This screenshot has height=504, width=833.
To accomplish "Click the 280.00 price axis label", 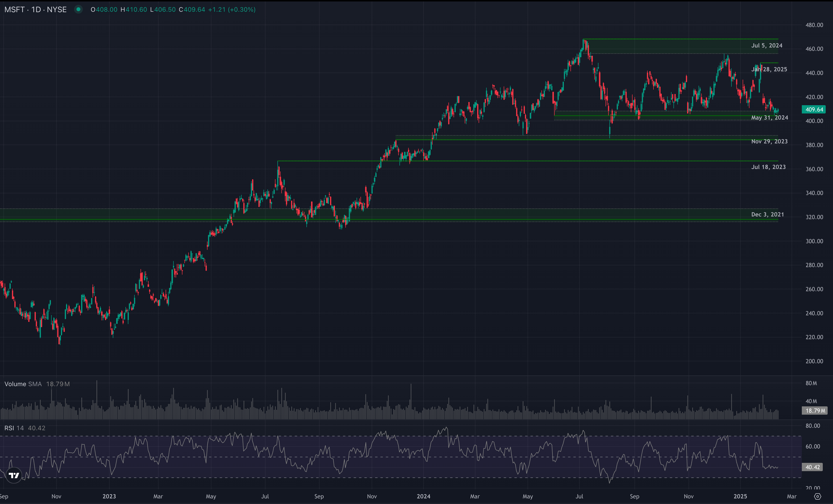I will click(814, 265).
